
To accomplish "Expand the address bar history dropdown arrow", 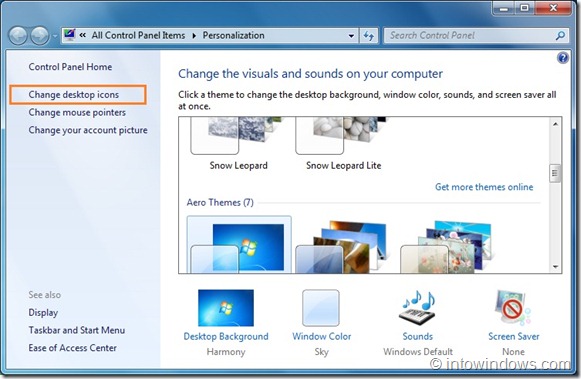I will click(x=351, y=36).
